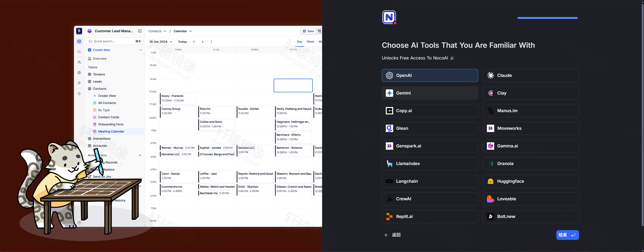This screenshot has width=644, height=252.
Task: Choose the Copy.ai option
Action: coord(430,111)
